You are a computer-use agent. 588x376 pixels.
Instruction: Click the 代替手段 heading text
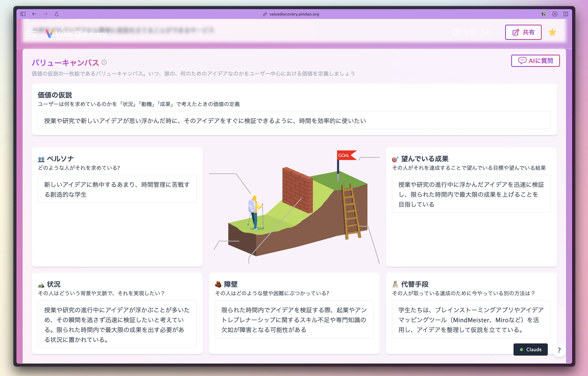tap(415, 285)
